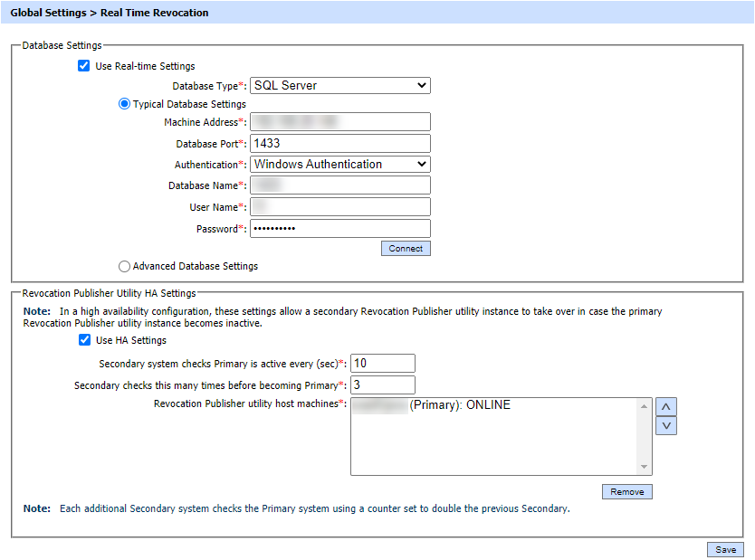Move host machine up with arrow button

(x=665, y=406)
